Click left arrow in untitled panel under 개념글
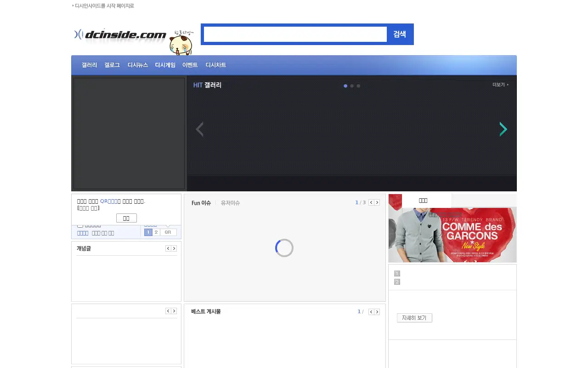 point(168,311)
